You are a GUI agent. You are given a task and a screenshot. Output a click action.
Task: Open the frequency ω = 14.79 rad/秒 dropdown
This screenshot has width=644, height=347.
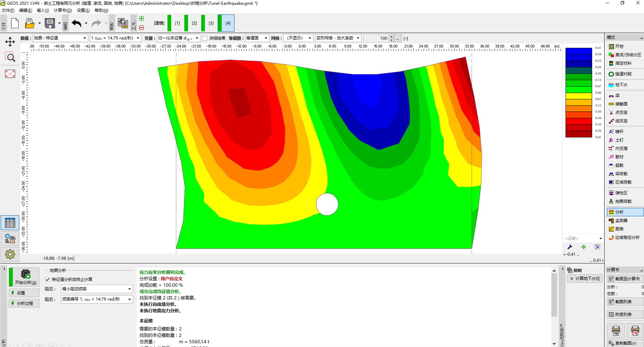[x=115, y=38]
